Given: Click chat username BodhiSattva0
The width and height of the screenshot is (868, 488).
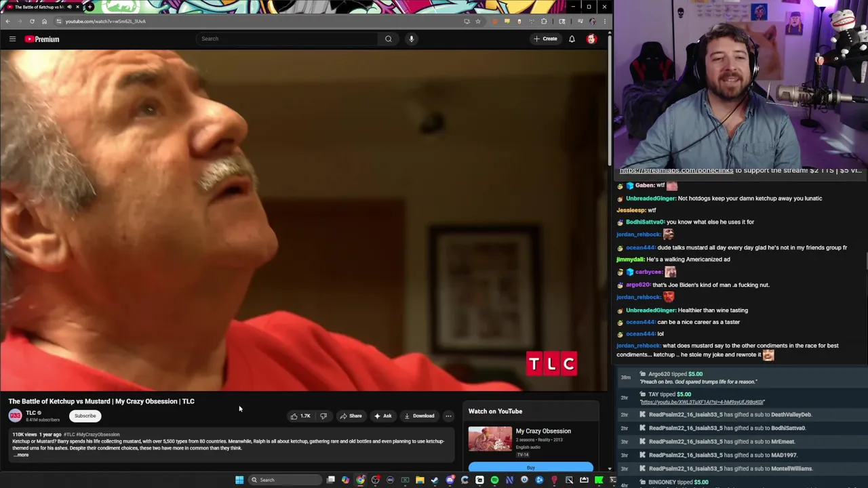Looking at the screenshot, I should click(x=645, y=222).
